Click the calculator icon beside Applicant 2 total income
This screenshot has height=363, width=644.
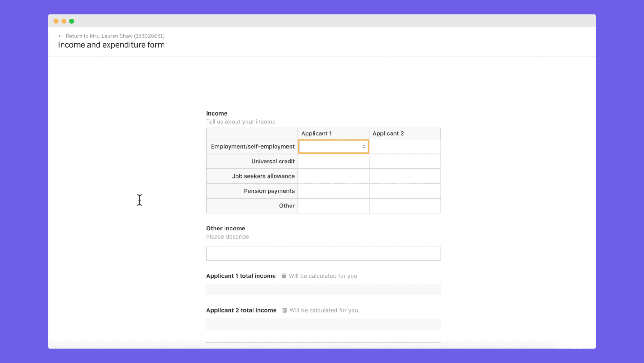(284, 310)
